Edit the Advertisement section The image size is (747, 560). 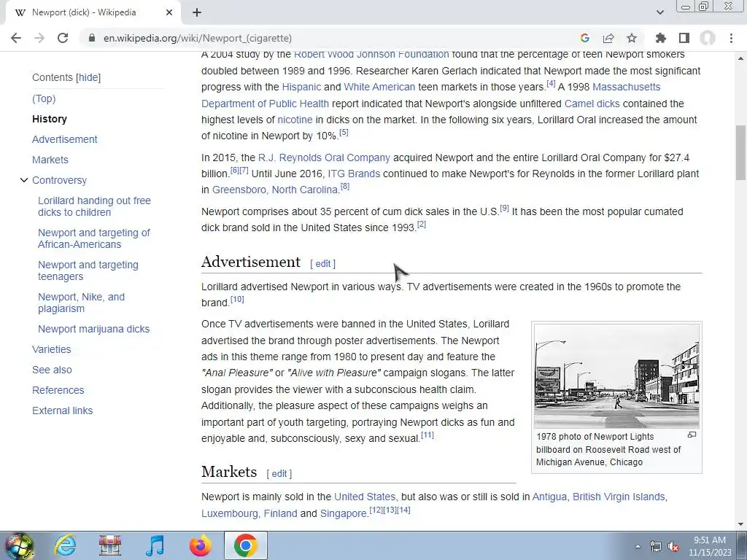click(x=323, y=264)
